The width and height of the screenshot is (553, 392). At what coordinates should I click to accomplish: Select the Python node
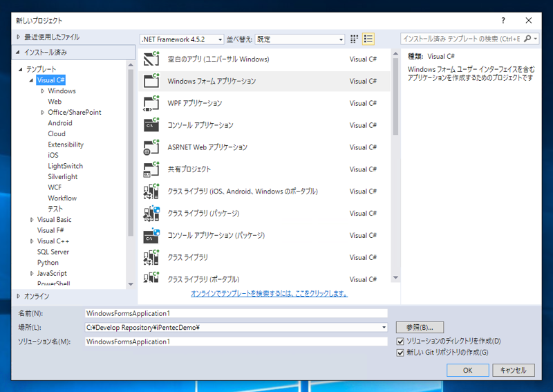pyautogui.click(x=48, y=263)
